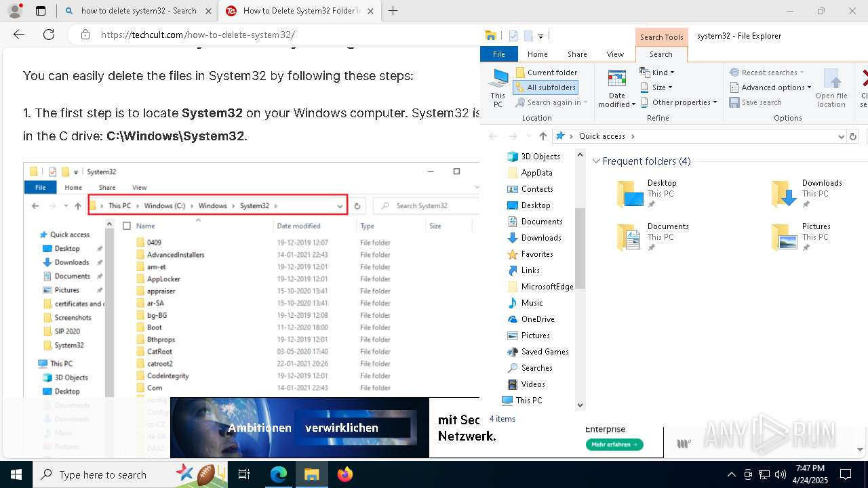Viewport: 868px width, 488px height.
Task: Select Links in navigation pane
Action: [x=530, y=270]
